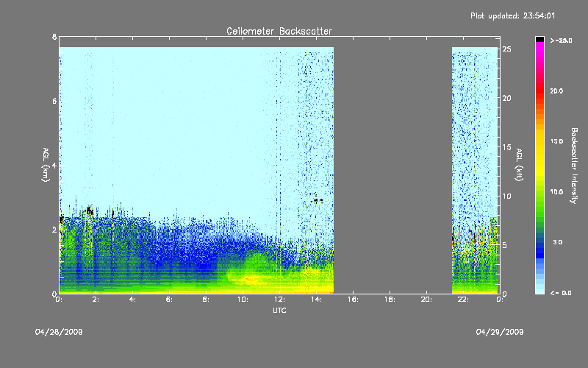This screenshot has height=368, width=588.
Task: Click the "22:" UTC hour tick label
Action: tap(463, 300)
